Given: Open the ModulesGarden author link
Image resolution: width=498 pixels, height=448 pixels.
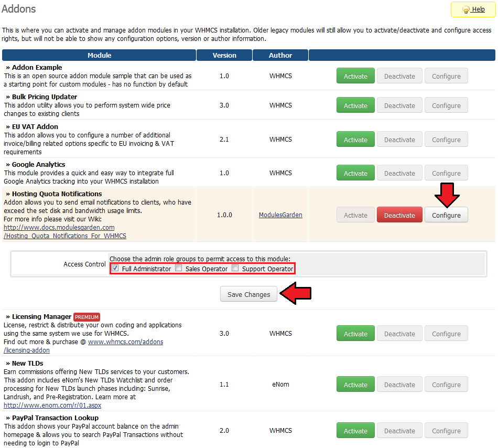Looking at the screenshot, I should [x=280, y=215].
